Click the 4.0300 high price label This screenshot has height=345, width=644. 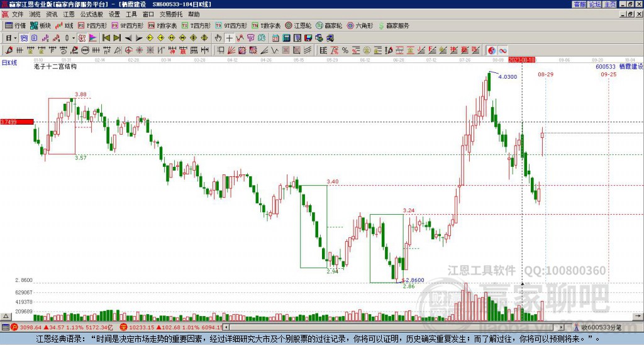(508, 77)
